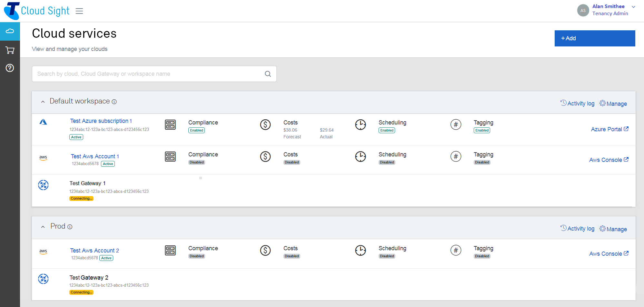This screenshot has width=644, height=307.
Task: Collapse the Default workspace section
Action: point(43,101)
